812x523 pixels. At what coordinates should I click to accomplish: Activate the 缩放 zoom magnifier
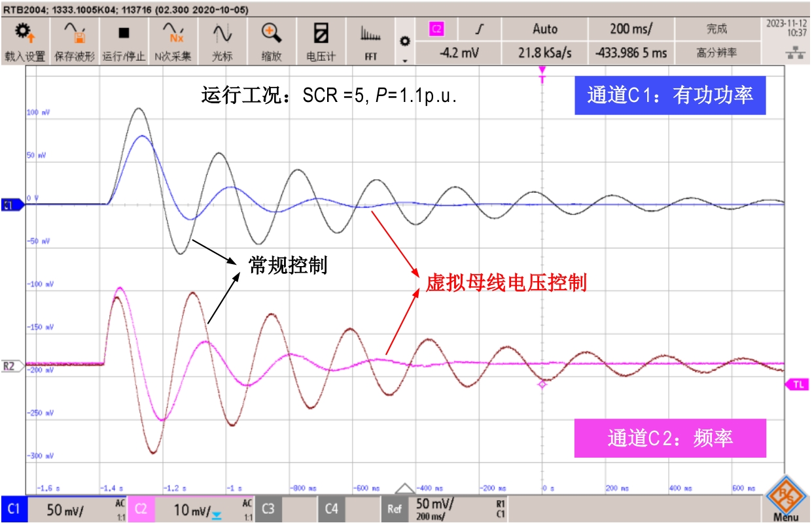pos(271,41)
